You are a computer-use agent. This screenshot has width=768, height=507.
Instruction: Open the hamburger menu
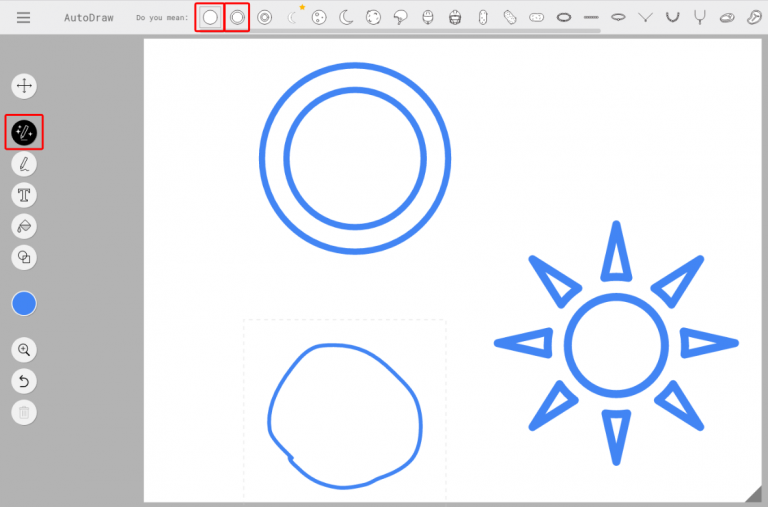pos(23,17)
